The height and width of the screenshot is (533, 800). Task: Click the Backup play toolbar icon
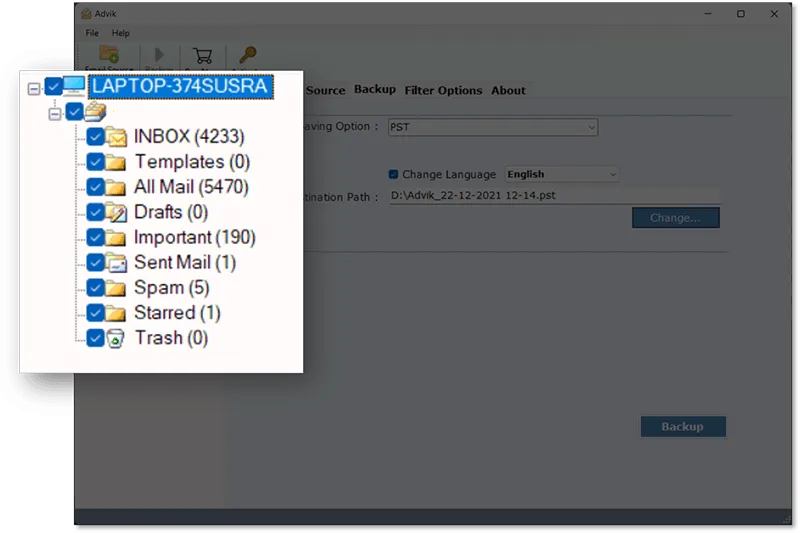[159, 55]
